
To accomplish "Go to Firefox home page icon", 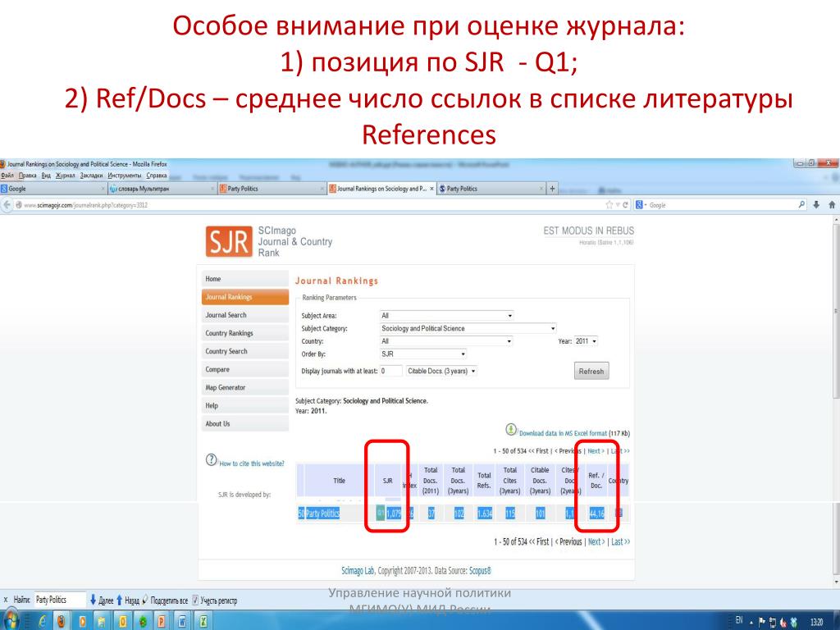I will tap(832, 204).
